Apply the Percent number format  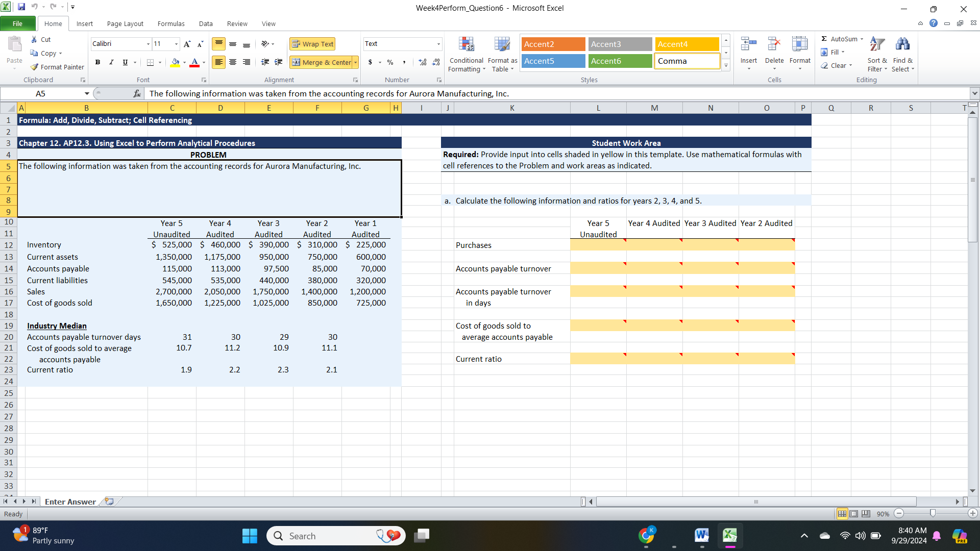tap(389, 62)
